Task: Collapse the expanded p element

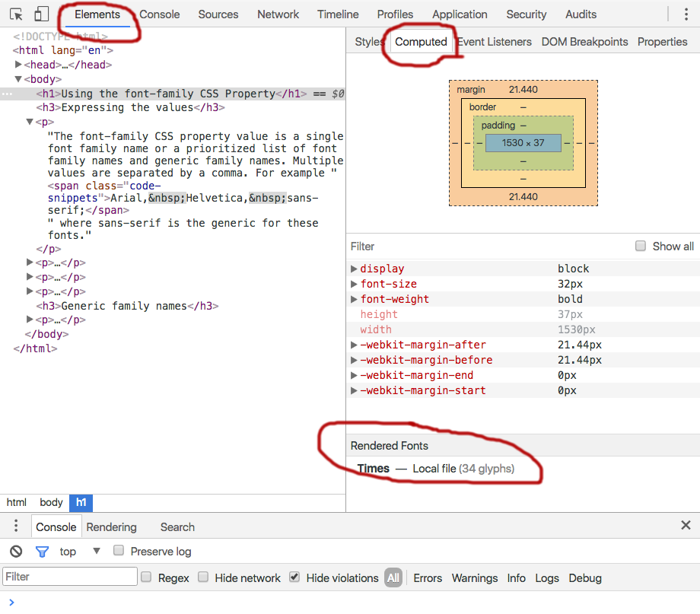Action: coord(30,122)
